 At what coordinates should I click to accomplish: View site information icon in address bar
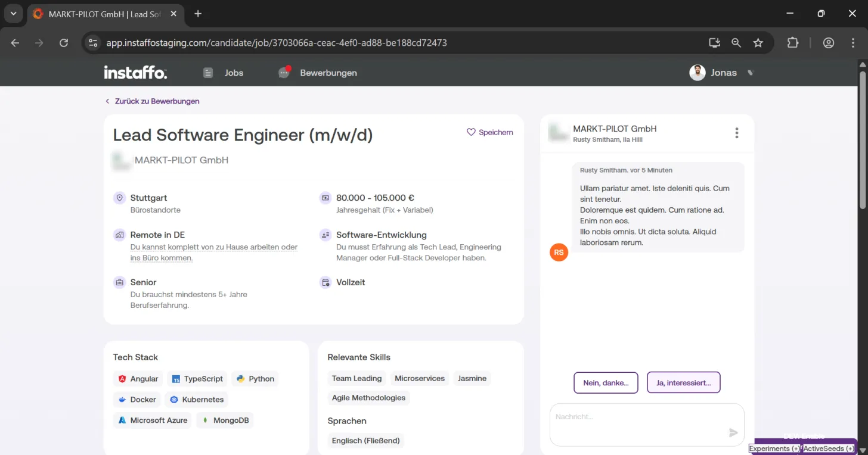[92, 43]
